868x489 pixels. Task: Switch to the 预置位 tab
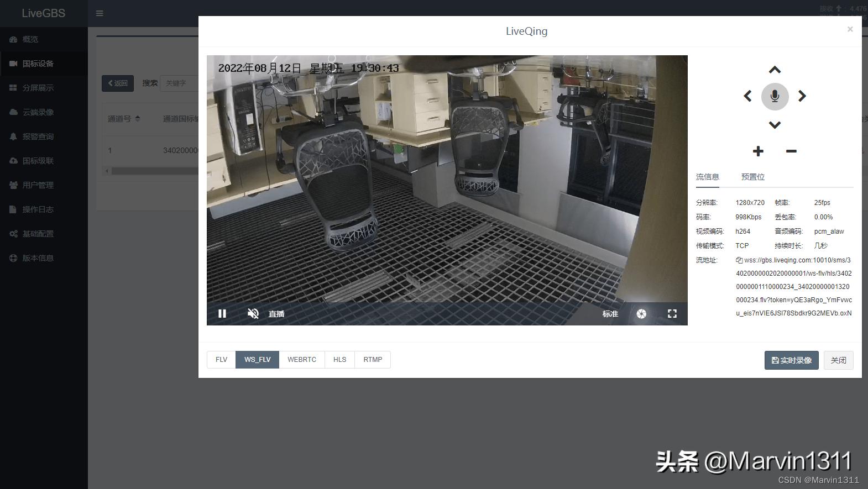(753, 177)
